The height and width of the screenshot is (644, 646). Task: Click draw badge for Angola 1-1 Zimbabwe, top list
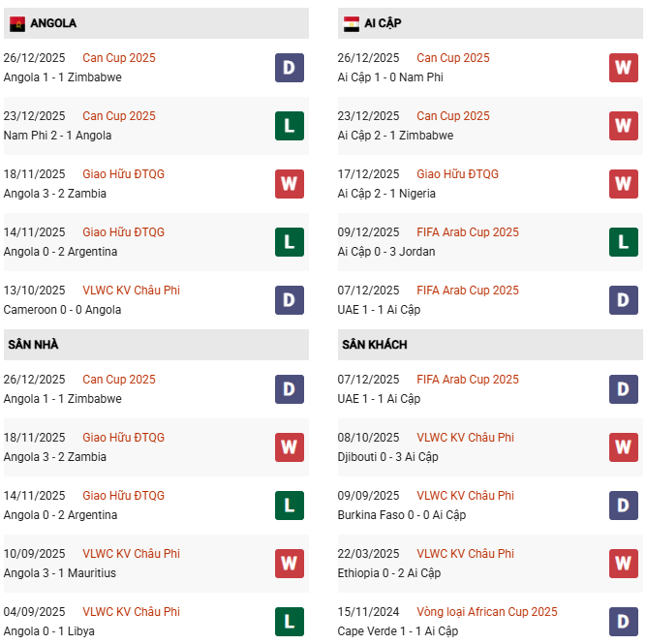289,68
